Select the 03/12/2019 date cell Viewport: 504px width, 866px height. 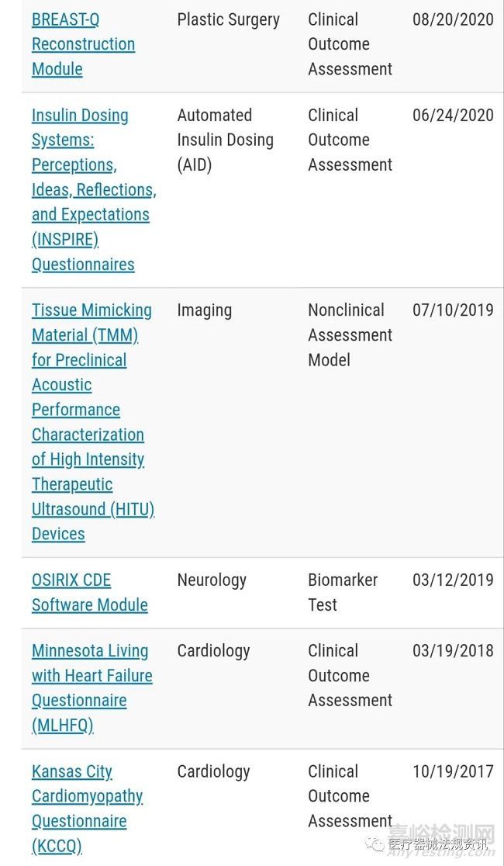(453, 580)
